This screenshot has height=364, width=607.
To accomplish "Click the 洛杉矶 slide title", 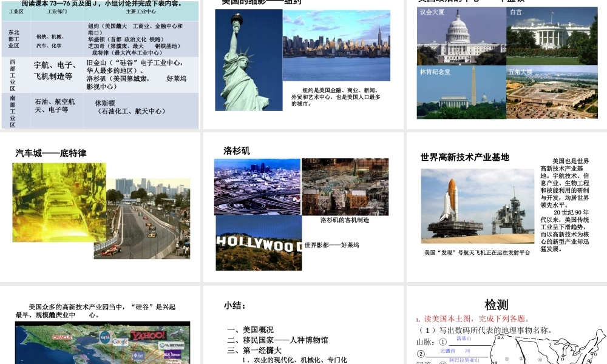I will [x=237, y=151].
